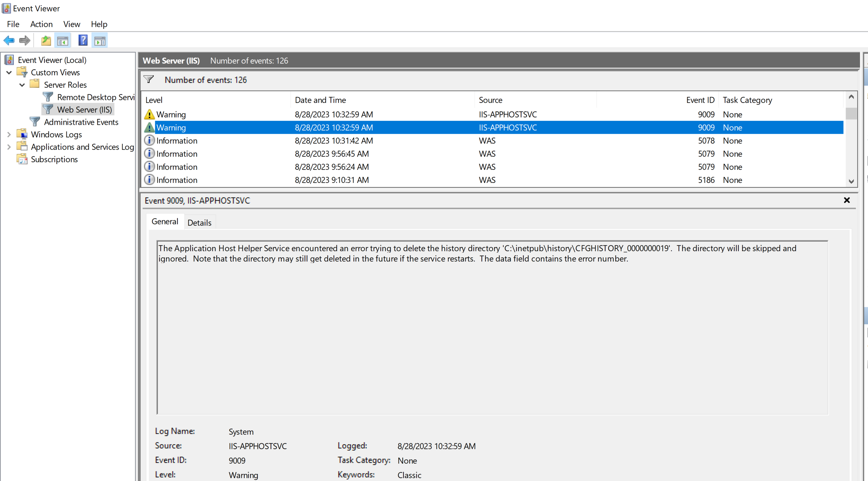
Task: Click the back navigation arrow icon
Action: point(9,40)
